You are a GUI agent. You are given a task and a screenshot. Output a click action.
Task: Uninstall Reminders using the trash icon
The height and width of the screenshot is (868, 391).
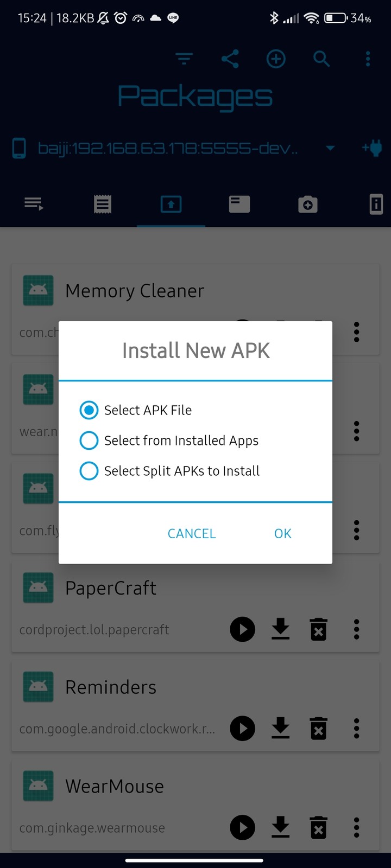click(x=319, y=729)
